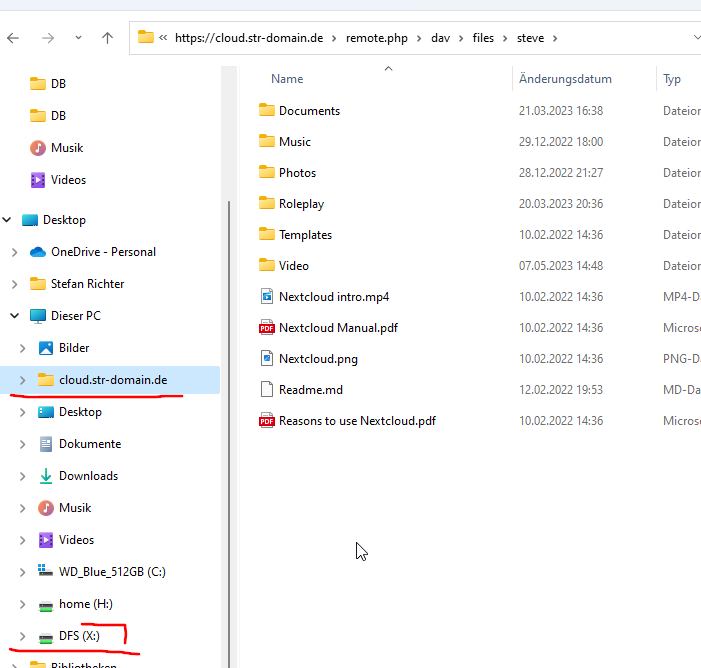Sort by Name column header
Viewport: 701px width, 668px height.
tap(287, 79)
